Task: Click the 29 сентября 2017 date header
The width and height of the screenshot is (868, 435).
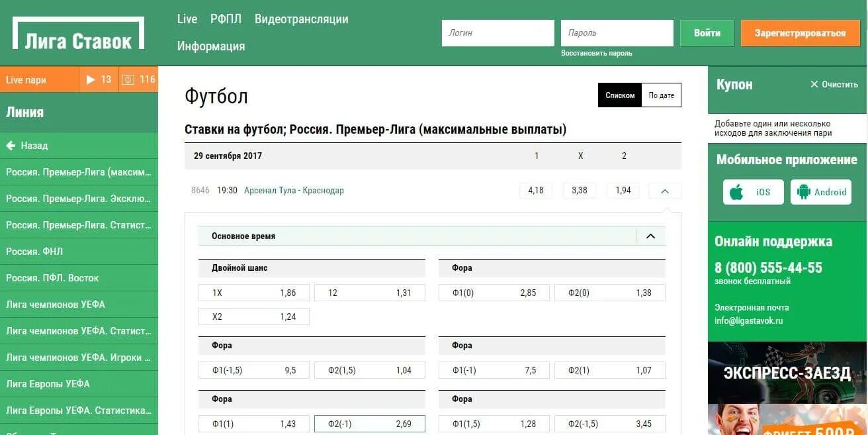Action: pyautogui.click(x=228, y=156)
